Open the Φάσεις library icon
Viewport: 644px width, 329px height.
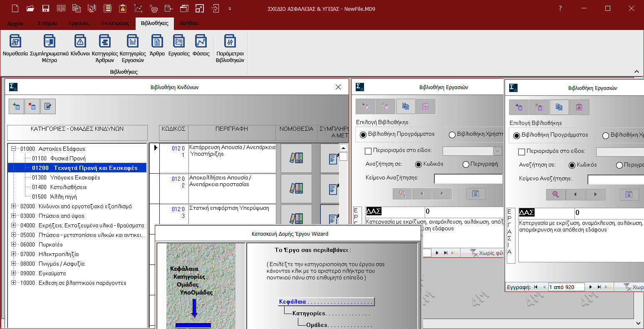pos(201,42)
